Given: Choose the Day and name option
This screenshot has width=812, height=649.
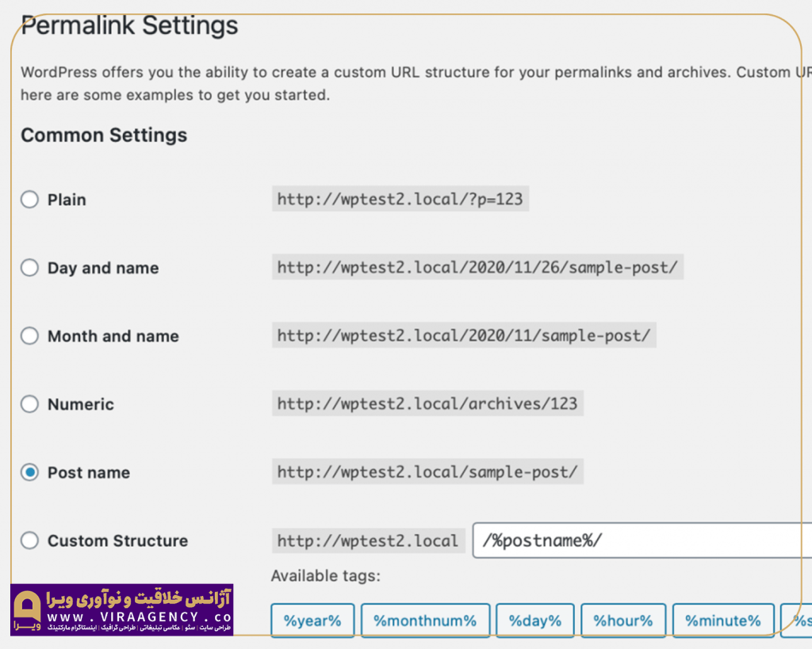Looking at the screenshot, I should tap(29, 268).
